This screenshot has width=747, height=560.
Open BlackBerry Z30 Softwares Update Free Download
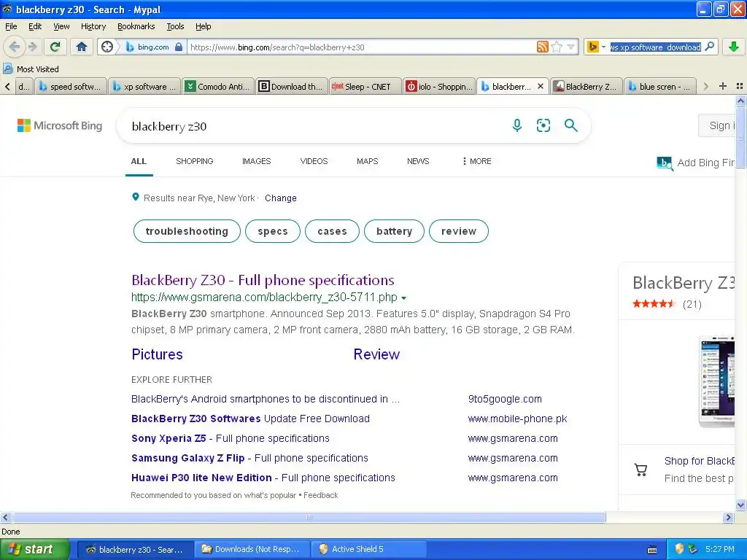(251, 419)
